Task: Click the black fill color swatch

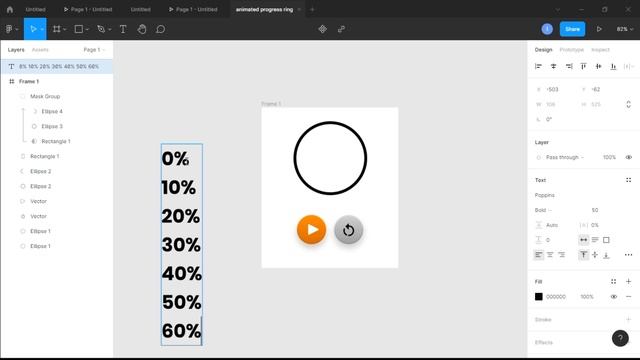Action: (x=539, y=297)
